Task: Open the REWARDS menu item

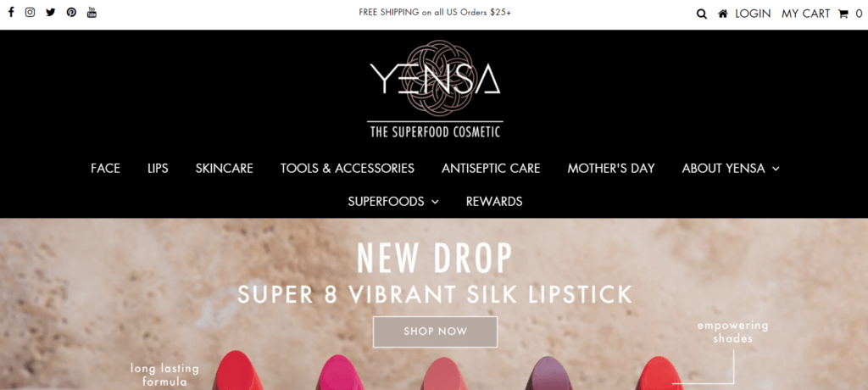Action: (494, 202)
